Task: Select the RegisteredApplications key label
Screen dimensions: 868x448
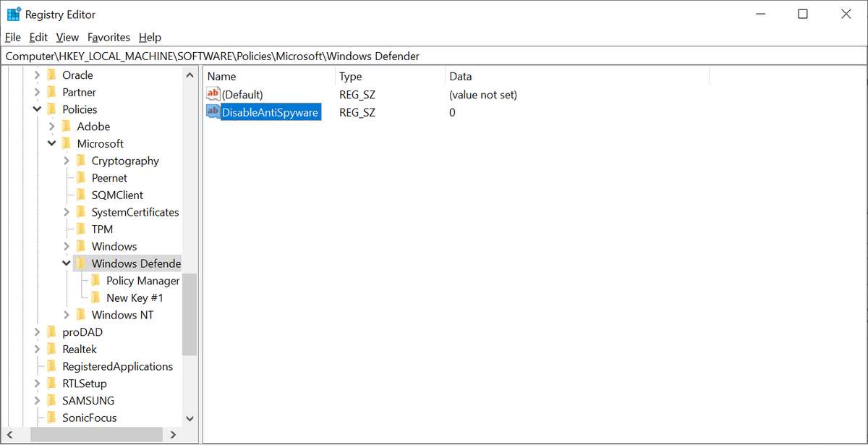Action: coord(118,366)
